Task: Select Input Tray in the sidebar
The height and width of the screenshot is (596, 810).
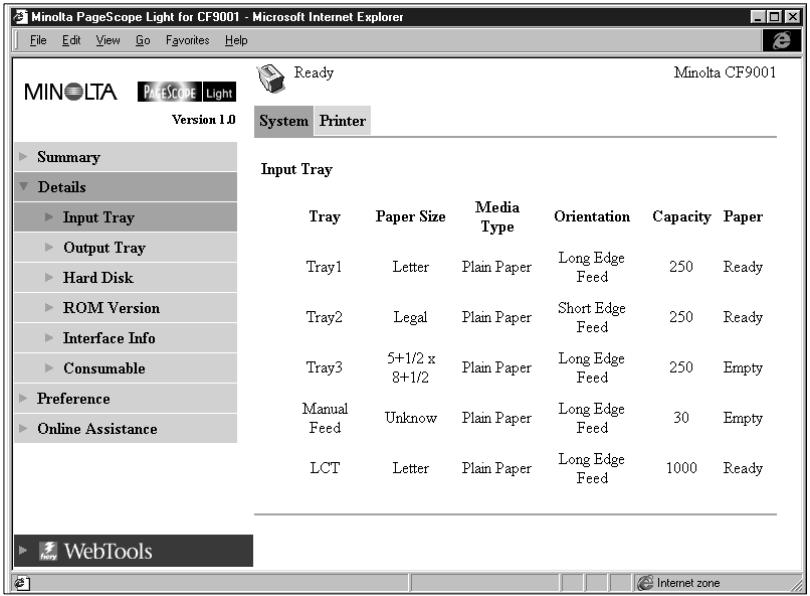Action: coord(126,217)
